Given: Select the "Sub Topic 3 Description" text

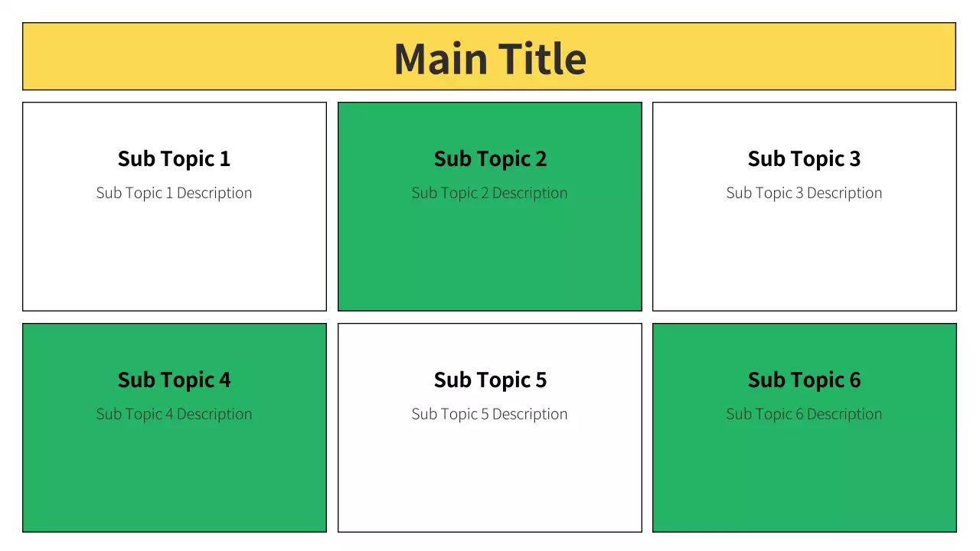Looking at the screenshot, I should (804, 193).
